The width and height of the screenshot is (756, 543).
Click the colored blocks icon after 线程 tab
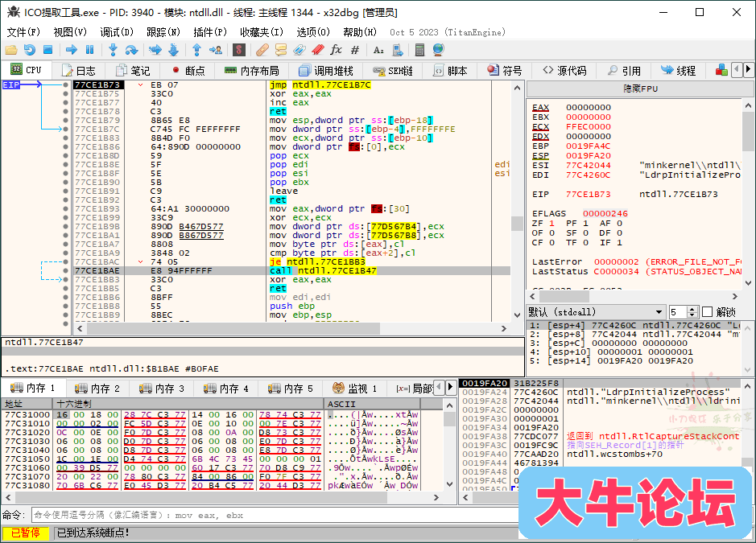[721, 70]
